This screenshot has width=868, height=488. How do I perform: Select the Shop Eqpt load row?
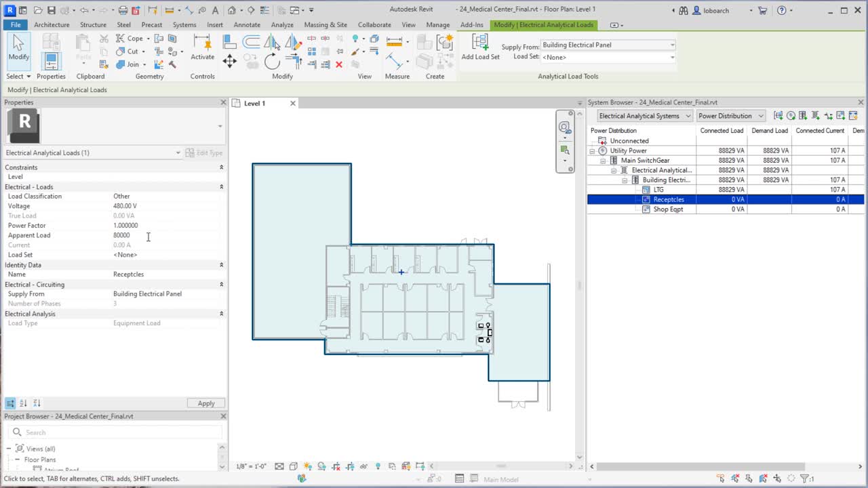[x=726, y=209]
